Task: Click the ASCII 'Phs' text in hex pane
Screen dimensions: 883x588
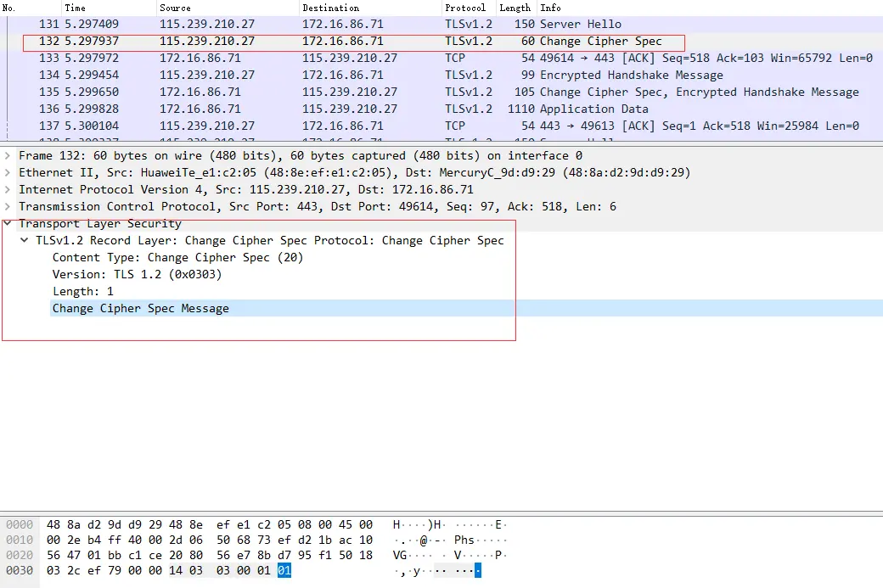Action: (464, 540)
